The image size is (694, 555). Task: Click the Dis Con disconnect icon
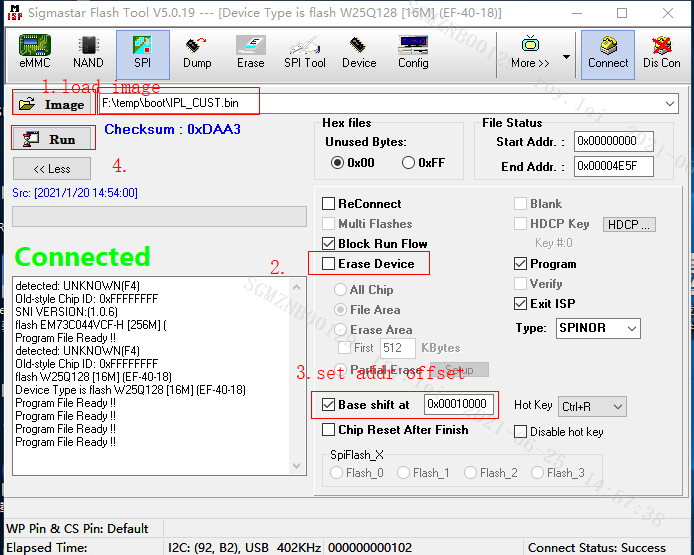click(662, 52)
